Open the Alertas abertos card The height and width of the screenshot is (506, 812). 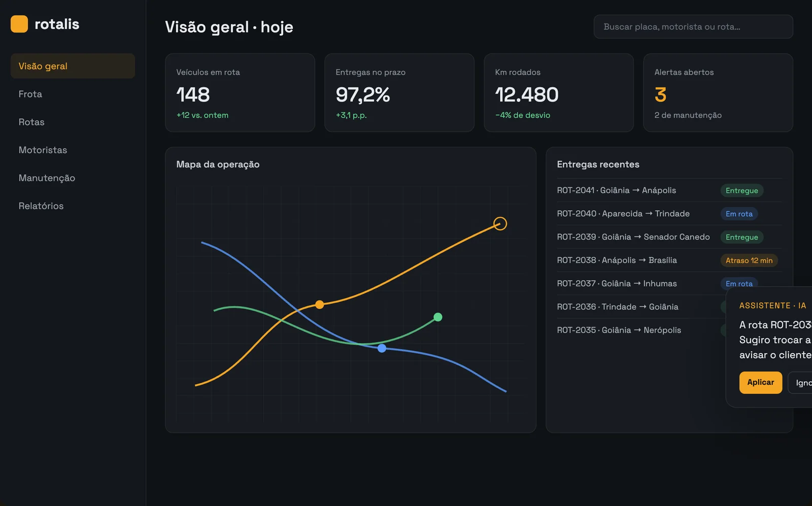pyautogui.click(x=718, y=93)
